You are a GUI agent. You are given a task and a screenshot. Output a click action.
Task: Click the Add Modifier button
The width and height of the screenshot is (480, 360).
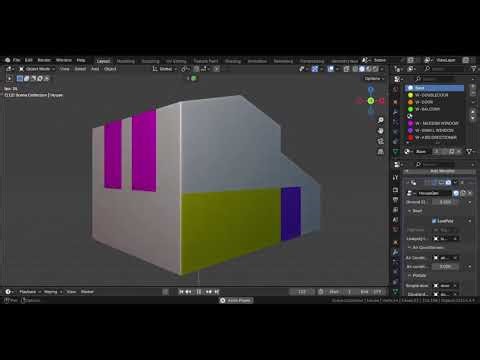coord(442,171)
